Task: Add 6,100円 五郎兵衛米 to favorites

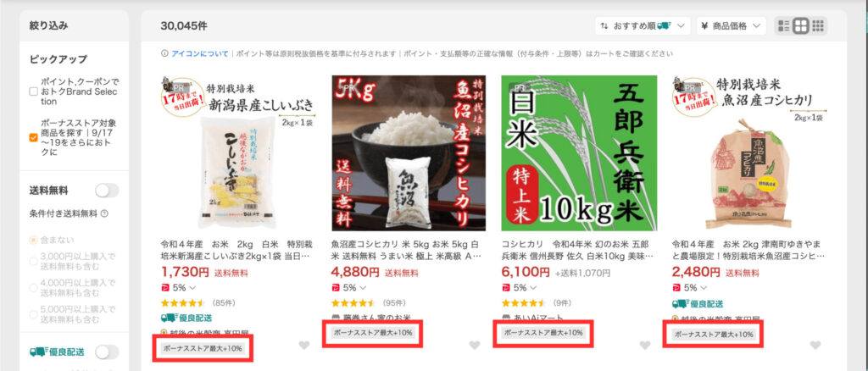Action: [x=645, y=346]
